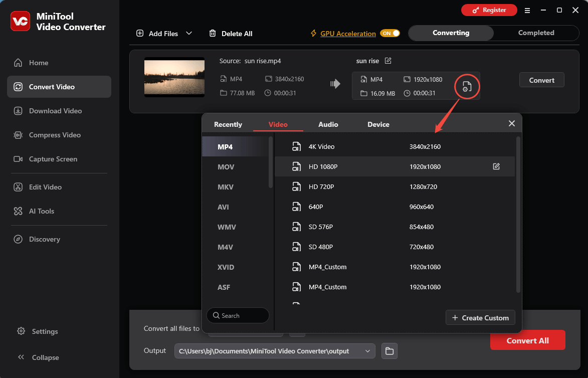This screenshot has height=378, width=588.
Task: Toggle the GPU Acceleration ON switch
Action: tap(390, 34)
